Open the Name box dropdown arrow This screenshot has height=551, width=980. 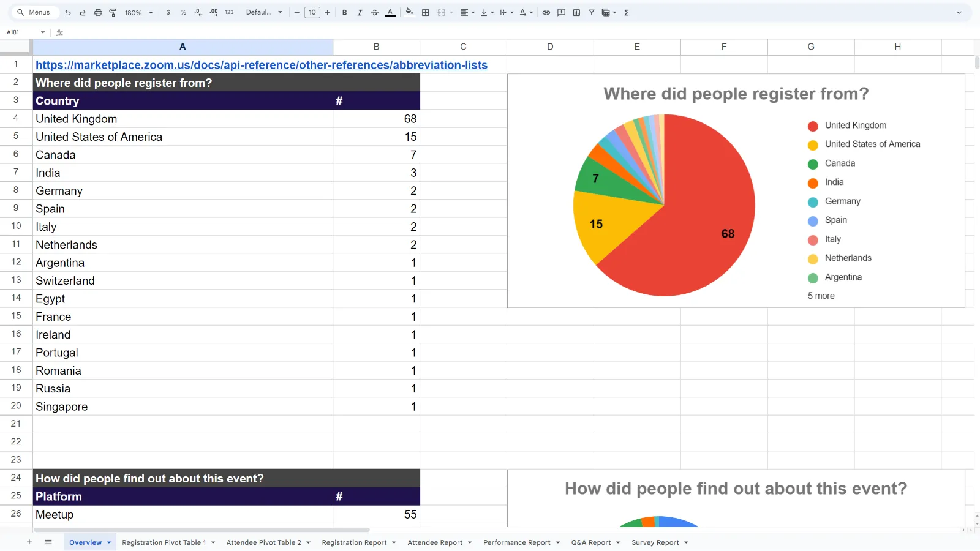[x=43, y=32]
